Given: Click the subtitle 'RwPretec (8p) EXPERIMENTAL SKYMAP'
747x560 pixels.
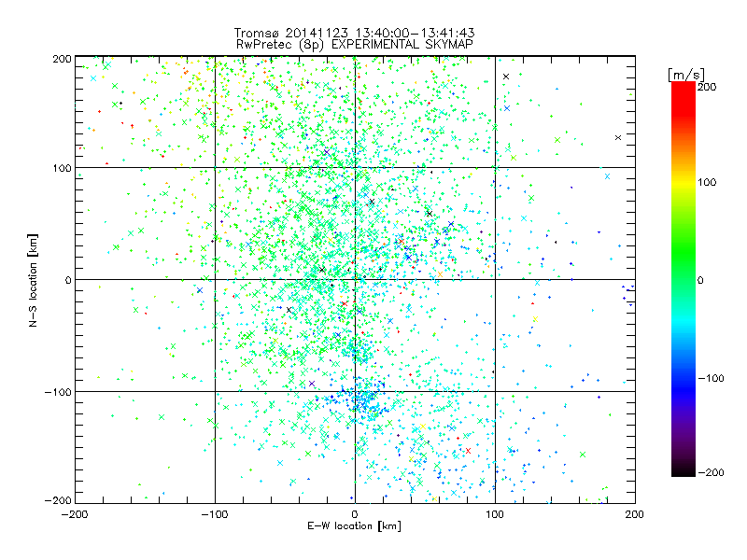Looking at the screenshot, I should pos(355,44).
